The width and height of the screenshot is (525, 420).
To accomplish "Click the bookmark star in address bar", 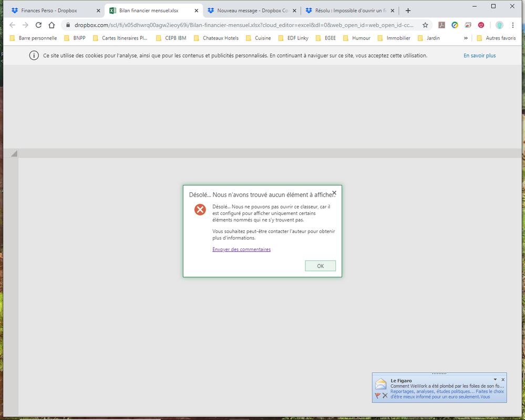I will click(425, 25).
